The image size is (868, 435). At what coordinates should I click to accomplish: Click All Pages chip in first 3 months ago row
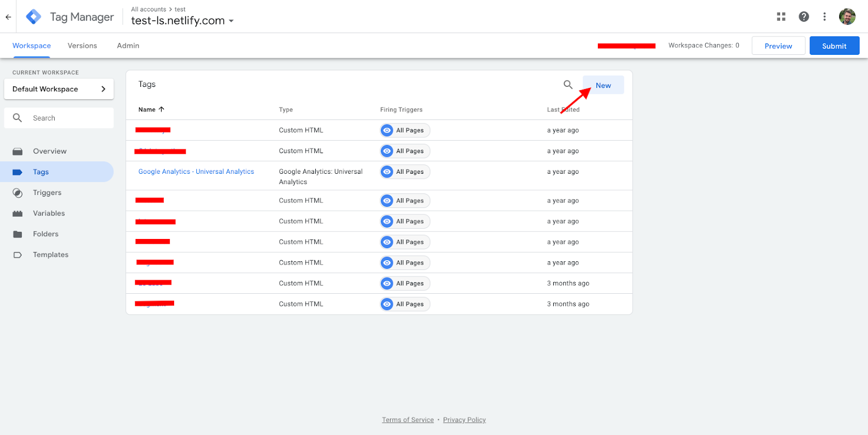pyautogui.click(x=405, y=283)
